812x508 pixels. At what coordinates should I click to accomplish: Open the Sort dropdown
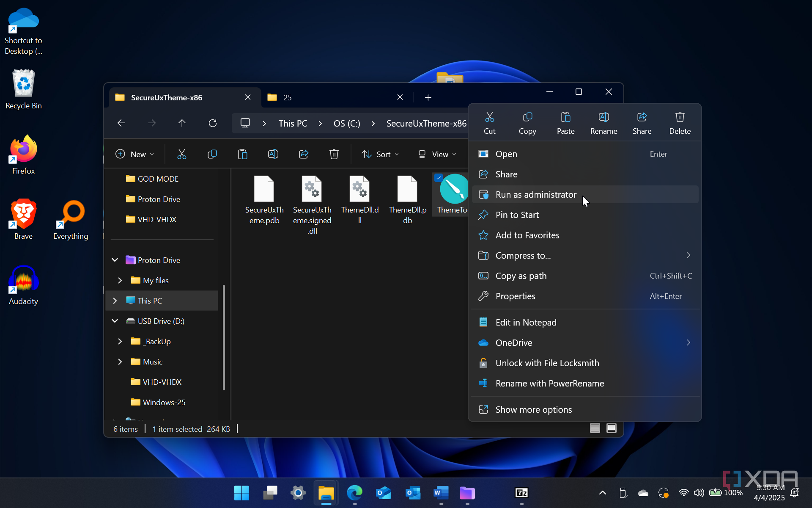pos(380,154)
